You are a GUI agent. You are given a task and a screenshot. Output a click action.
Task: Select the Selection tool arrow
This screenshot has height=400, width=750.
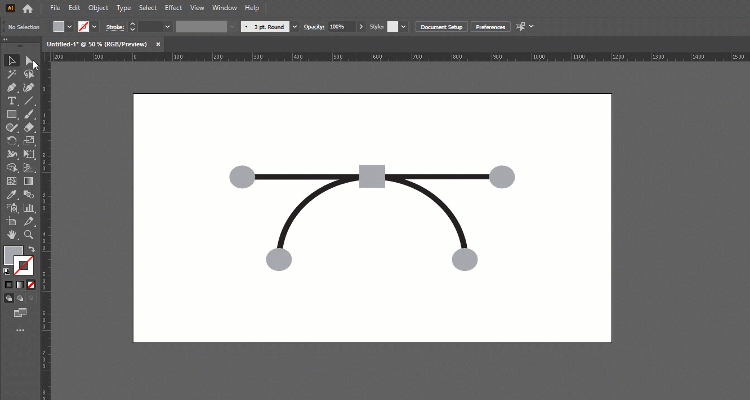click(x=12, y=61)
